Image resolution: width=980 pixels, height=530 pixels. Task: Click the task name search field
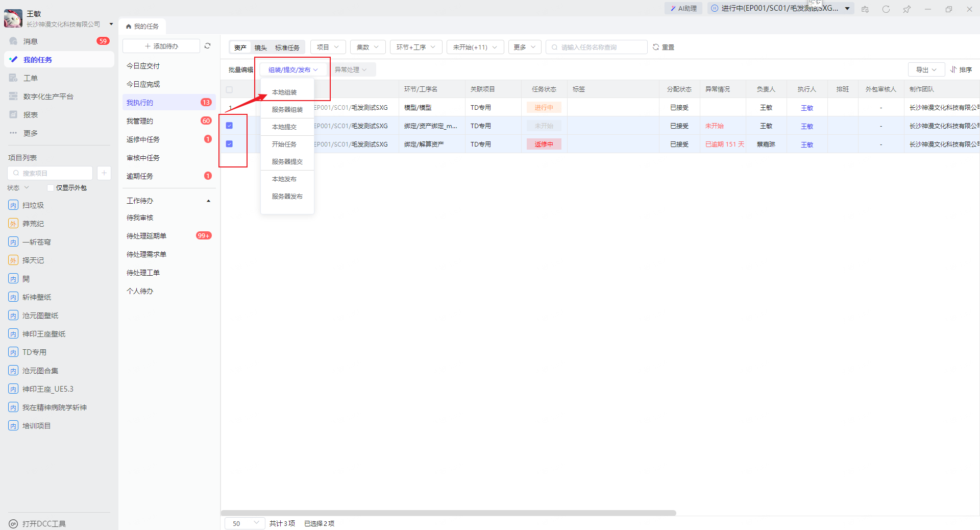click(600, 47)
